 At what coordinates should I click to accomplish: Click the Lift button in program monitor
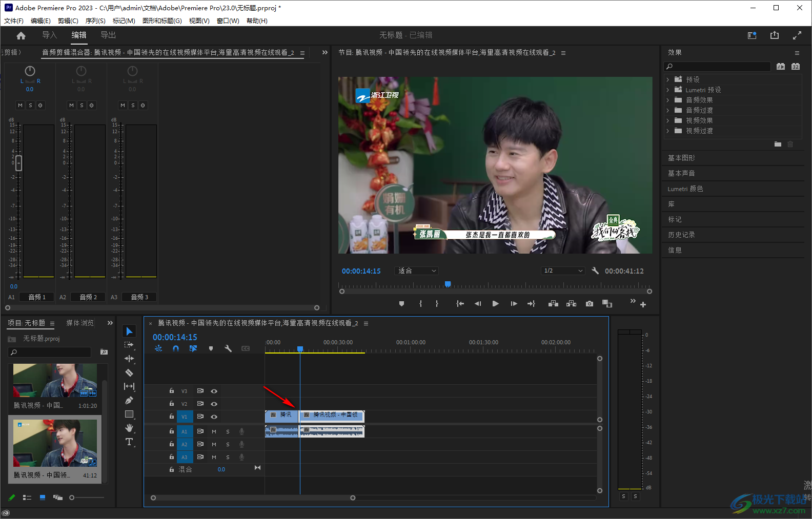click(553, 304)
